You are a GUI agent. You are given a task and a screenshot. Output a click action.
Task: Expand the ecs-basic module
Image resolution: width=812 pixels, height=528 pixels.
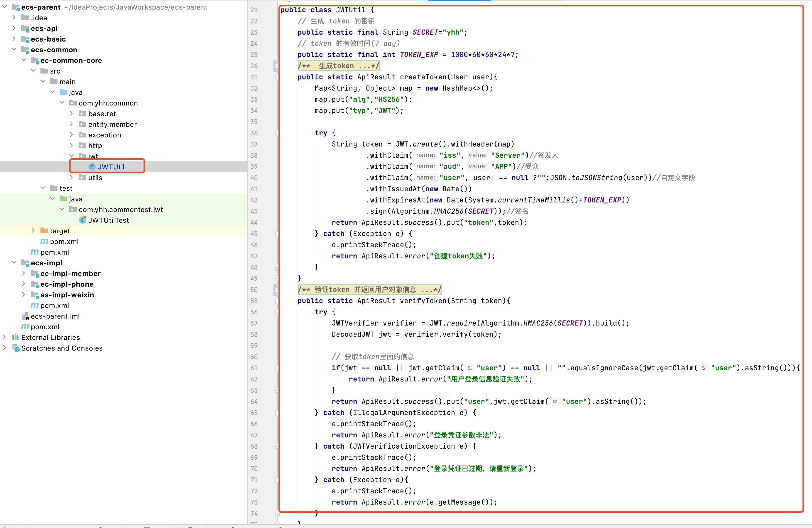coord(14,39)
